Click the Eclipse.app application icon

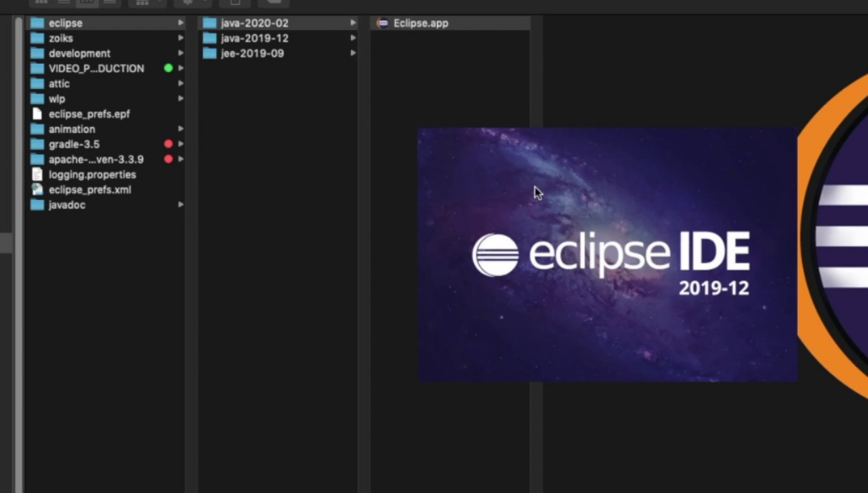click(x=382, y=23)
